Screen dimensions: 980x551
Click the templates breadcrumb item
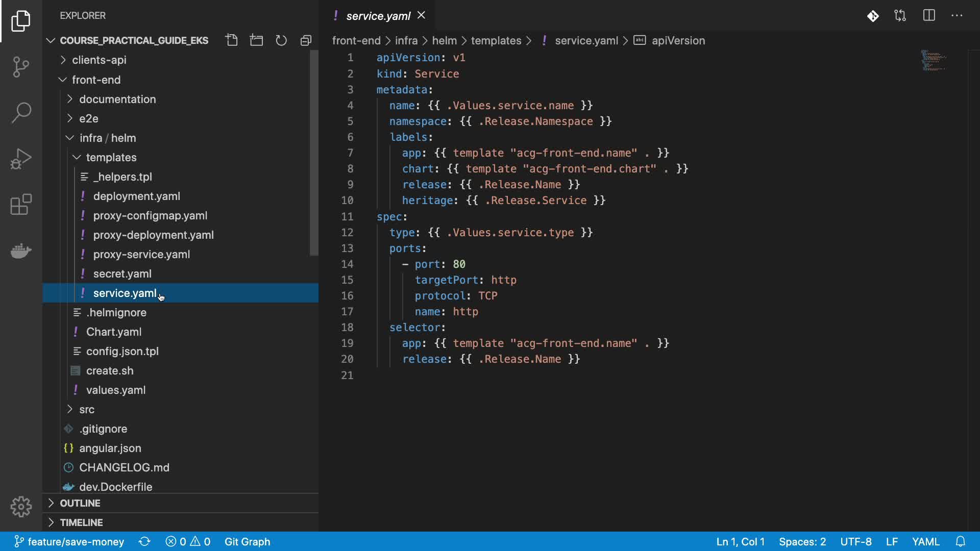click(496, 40)
